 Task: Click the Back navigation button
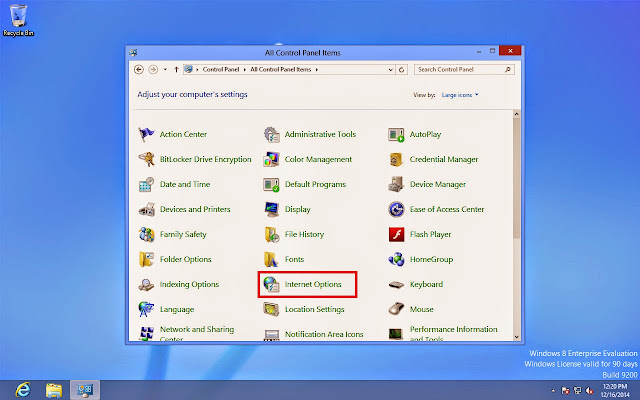click(139, 69)
